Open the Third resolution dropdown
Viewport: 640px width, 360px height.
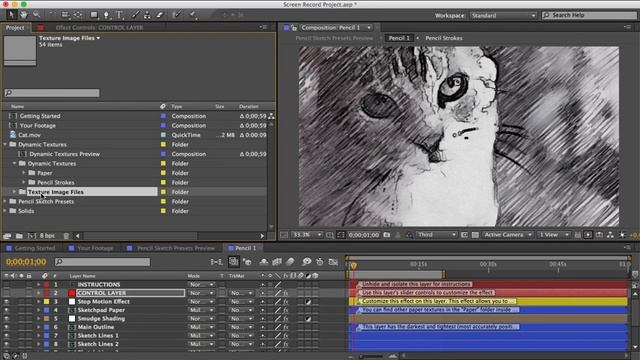pos(436,235)
